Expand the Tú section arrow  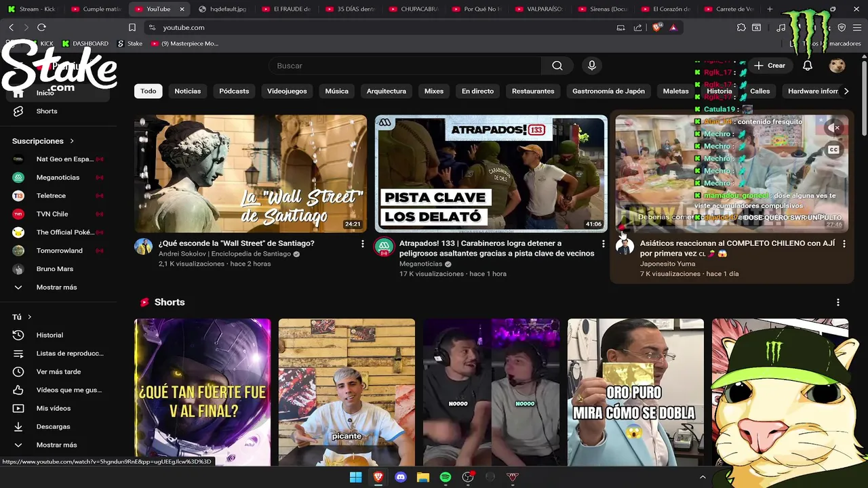pyautogui.click(x=29, y=317)
